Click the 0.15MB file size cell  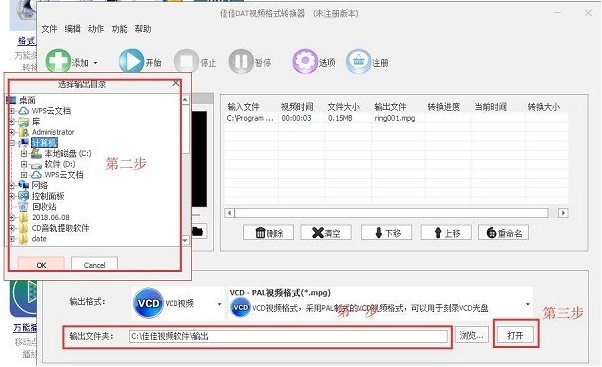point(340,118)
